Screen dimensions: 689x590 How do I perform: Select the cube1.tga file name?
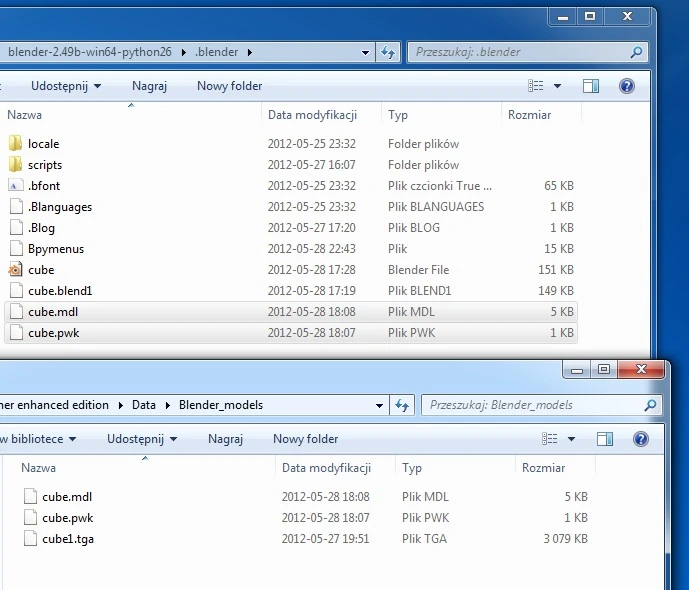coord(68,539)
